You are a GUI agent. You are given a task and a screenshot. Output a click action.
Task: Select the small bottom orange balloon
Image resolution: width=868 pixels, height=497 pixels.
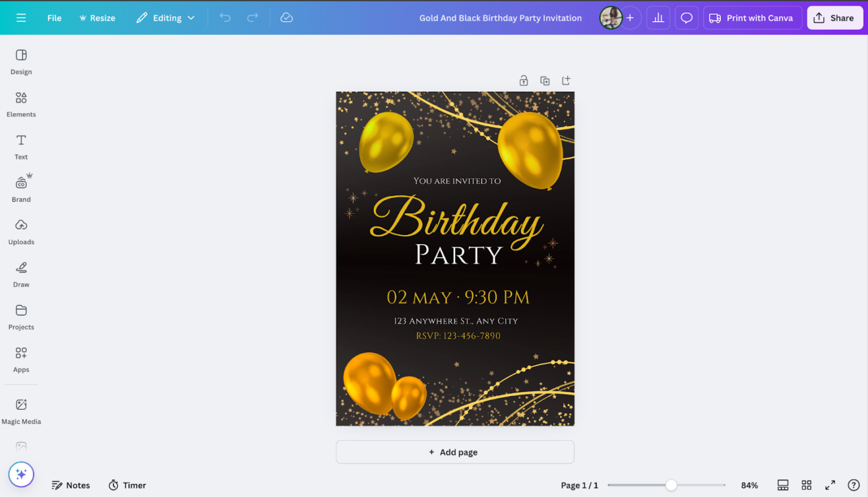pyautogui.click(x=409, y=397)
